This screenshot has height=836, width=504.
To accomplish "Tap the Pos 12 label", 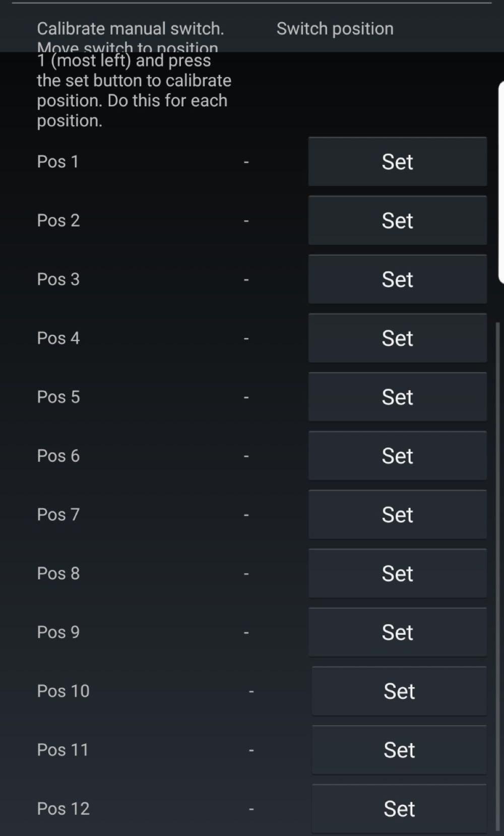I will [63, 809].
